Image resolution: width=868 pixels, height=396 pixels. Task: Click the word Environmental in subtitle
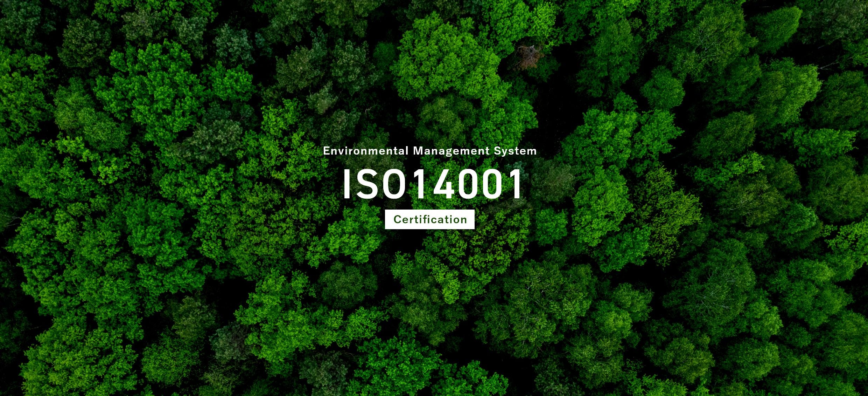365,151
